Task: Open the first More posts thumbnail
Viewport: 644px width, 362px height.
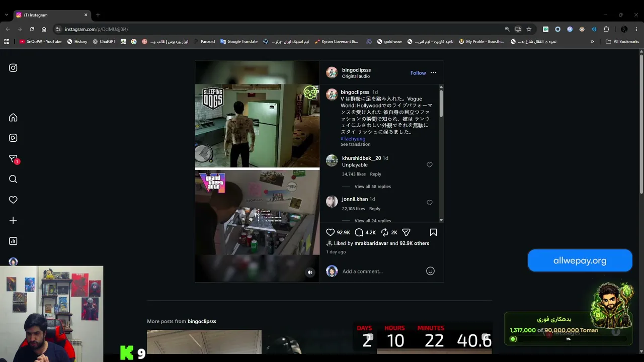Action: (x=204, y=342)
